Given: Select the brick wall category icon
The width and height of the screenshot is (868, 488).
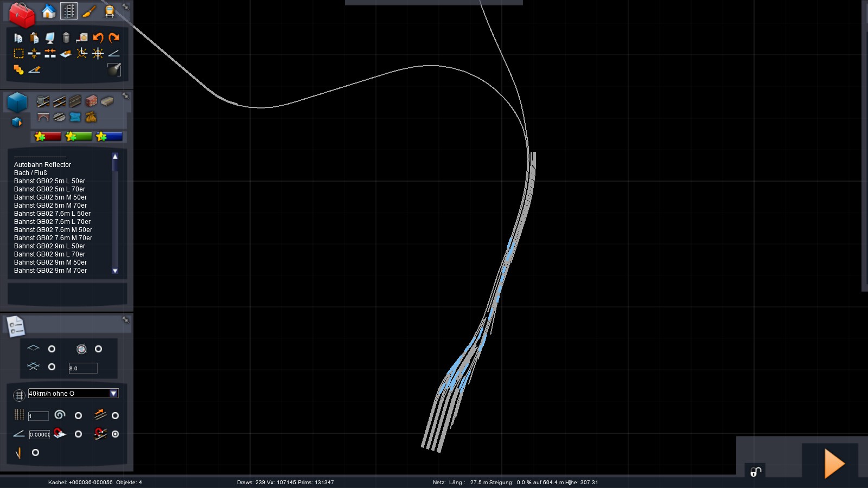Looking at the screenshot, I should pos(91,101).
